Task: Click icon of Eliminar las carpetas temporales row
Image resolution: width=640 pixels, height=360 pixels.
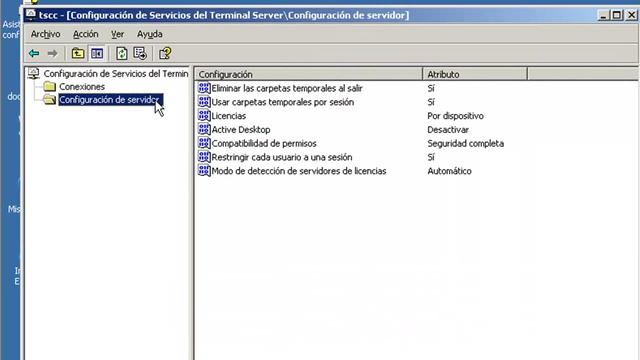Action: pyautogui.click(x=204, y=88)
